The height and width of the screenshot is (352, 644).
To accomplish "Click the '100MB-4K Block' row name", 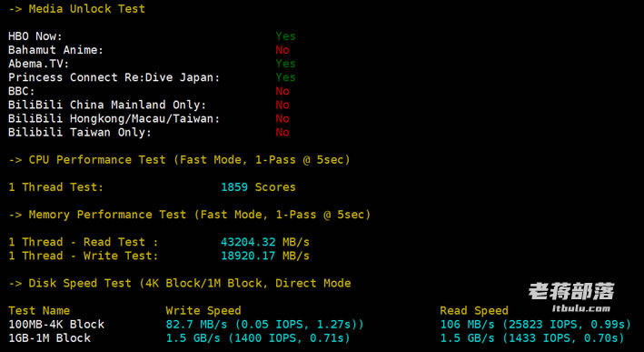I will tap(56, 324).
